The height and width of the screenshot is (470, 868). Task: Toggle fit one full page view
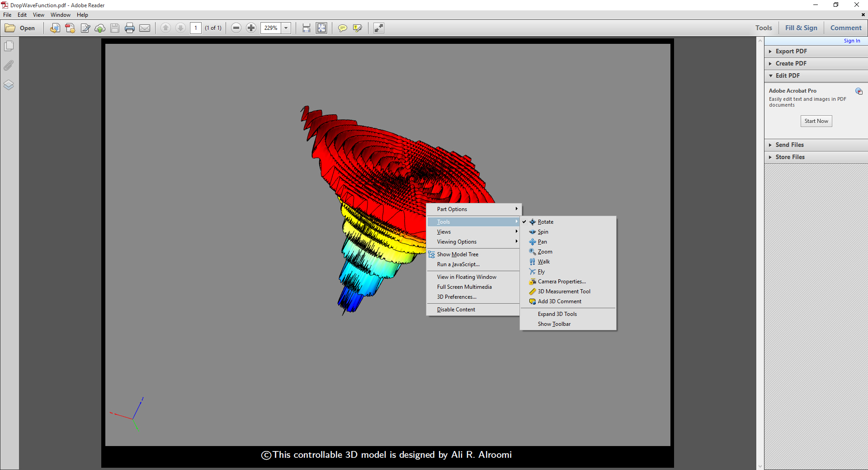point(321,28)
